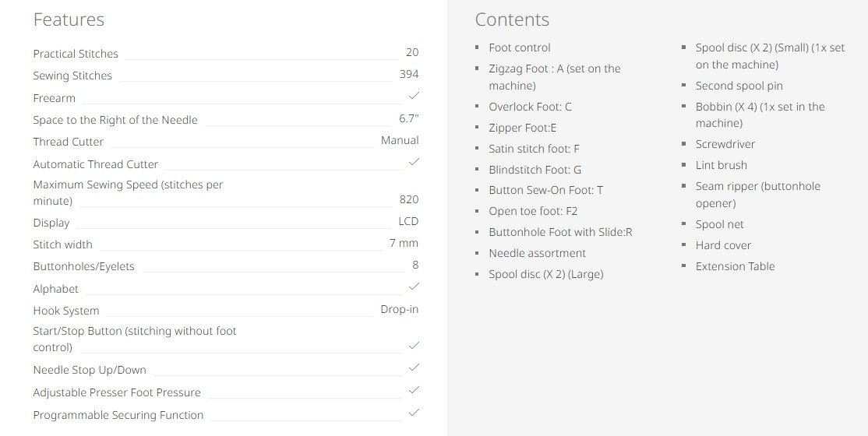The image size is (868, 436).
Task: Click the Foot control list item
Action: point(520,47)
